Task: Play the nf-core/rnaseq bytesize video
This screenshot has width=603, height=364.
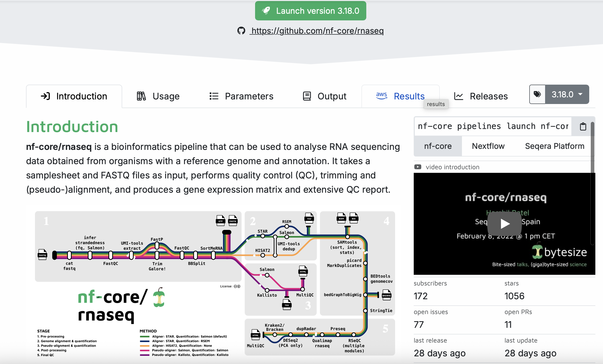Action: tap(504, 224)
